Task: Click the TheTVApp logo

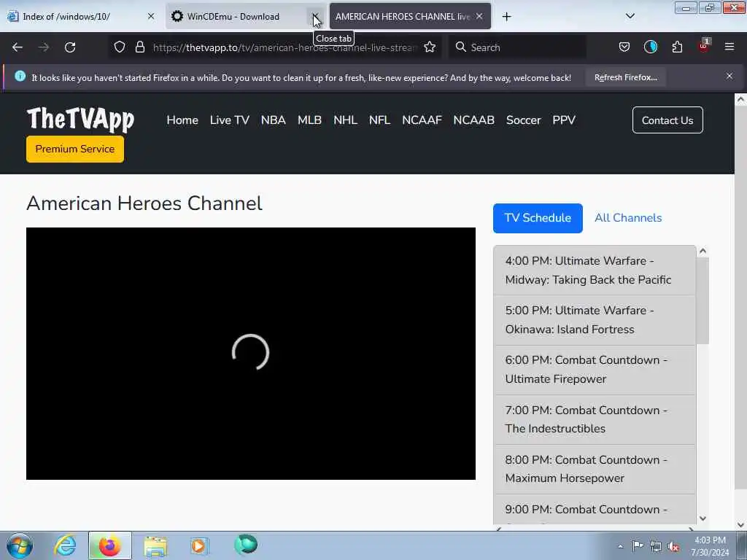Action: (x=80, y=119)
